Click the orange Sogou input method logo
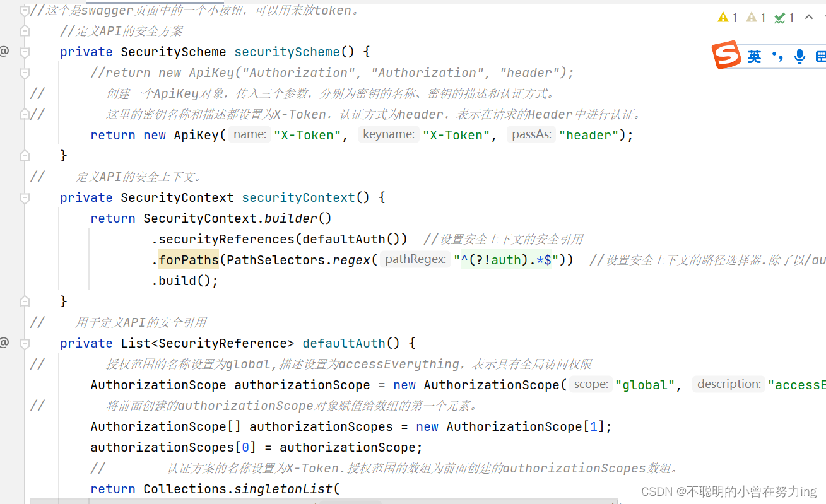 point(726,56)
